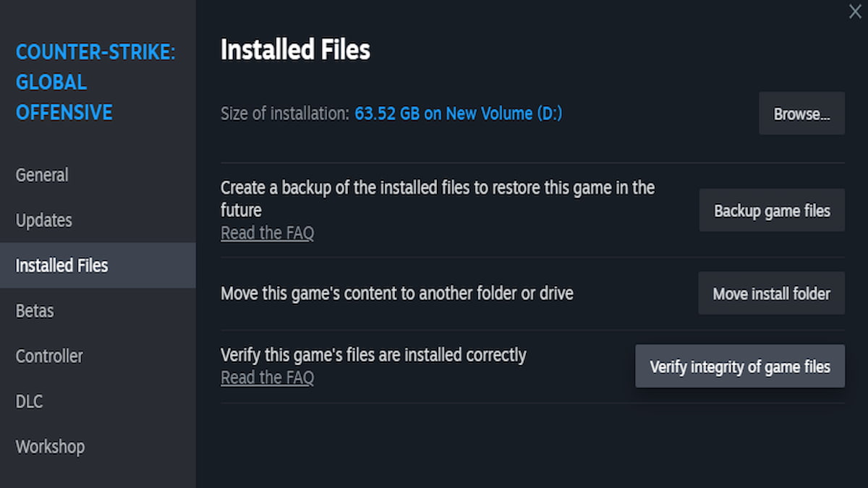Click the Move install folder button
The image size is (868, 488).
(771, 294)
